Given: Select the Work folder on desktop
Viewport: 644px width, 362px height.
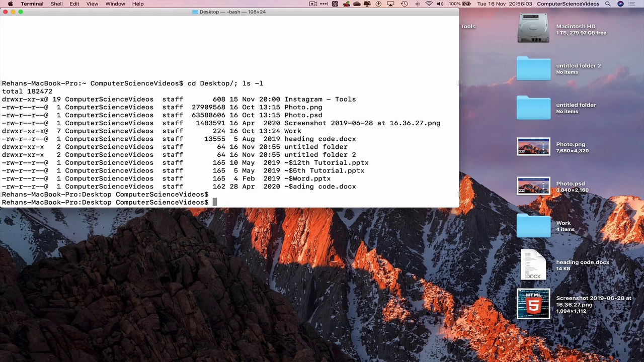Looking at the screenshot, I should (533, 225).
